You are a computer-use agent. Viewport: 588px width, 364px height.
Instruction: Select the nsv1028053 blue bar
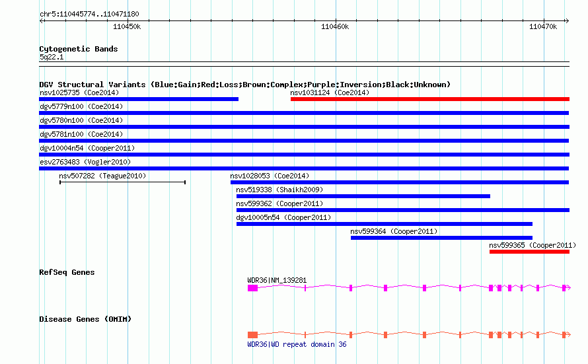(400, 182)
